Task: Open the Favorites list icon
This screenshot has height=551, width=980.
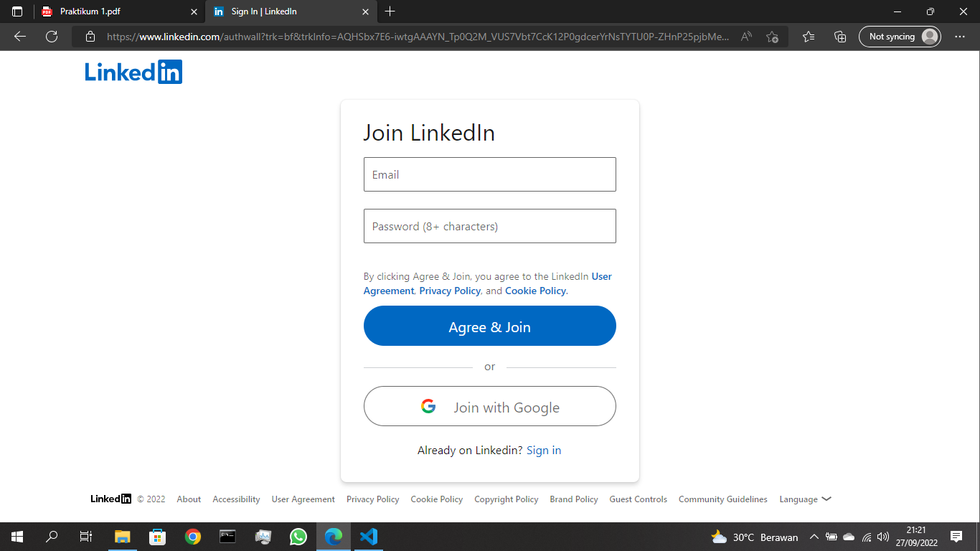Action: tap(809, 37)
